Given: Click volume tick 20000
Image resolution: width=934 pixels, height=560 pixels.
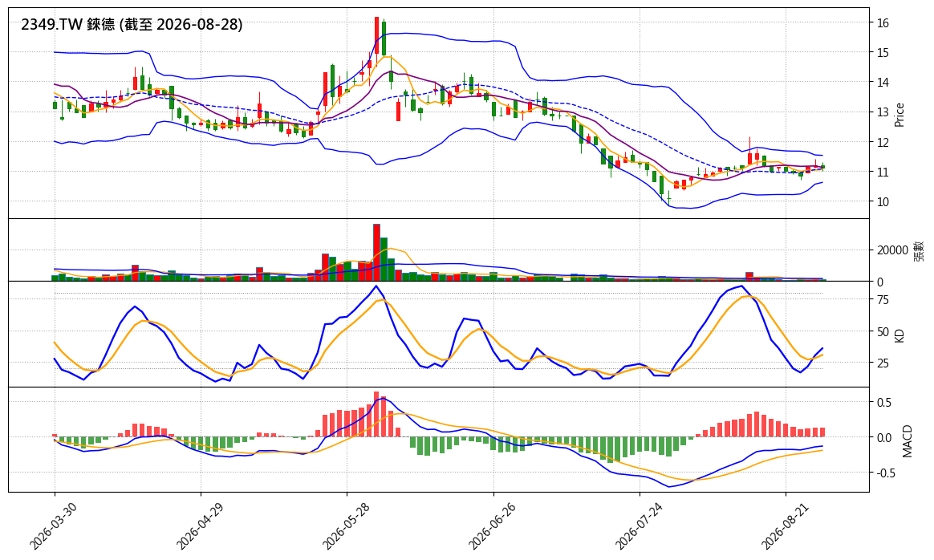Looking at the screenshot, I should [892, 250].
